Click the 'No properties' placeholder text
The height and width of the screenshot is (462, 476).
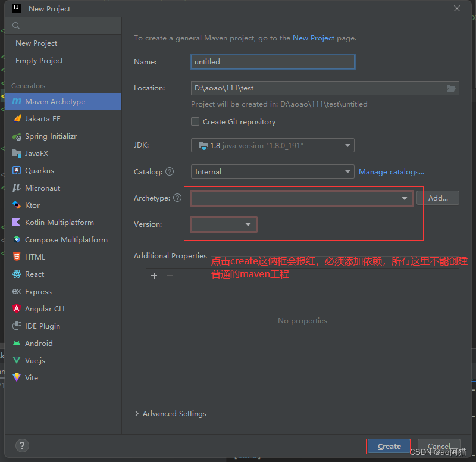[302, 321]
